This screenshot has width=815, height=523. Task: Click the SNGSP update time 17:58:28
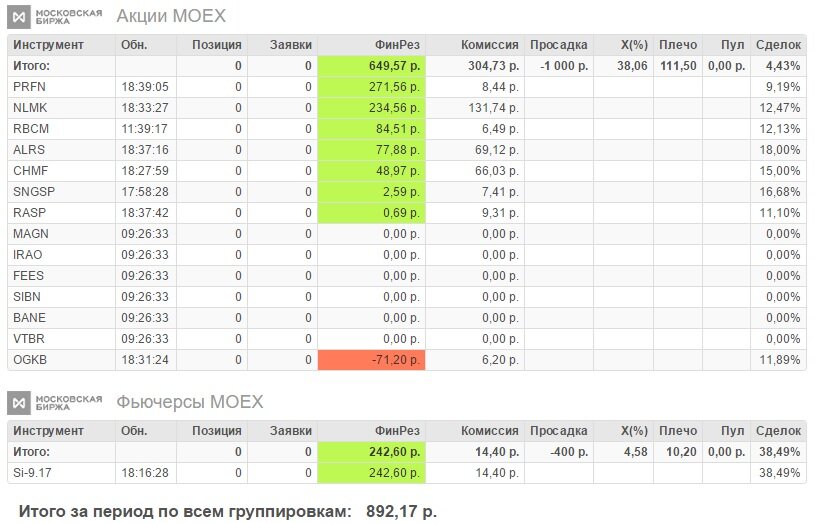tap(145, 192)
